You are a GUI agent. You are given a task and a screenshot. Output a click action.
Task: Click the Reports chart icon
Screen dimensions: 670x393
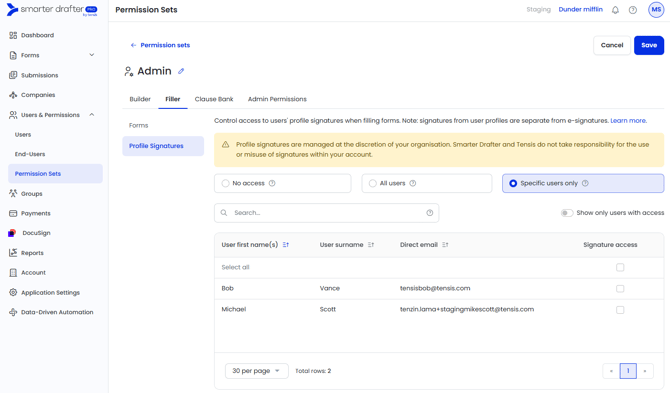click(x=13, y=252)
